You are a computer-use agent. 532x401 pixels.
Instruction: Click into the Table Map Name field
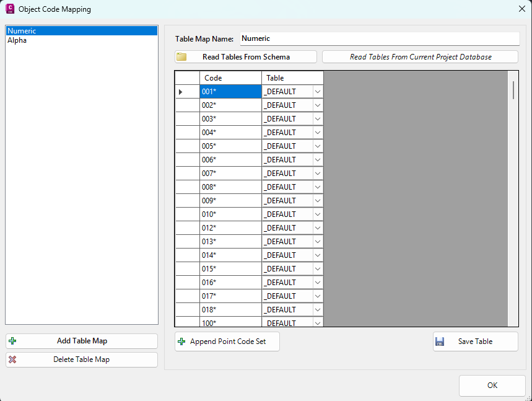379,38
